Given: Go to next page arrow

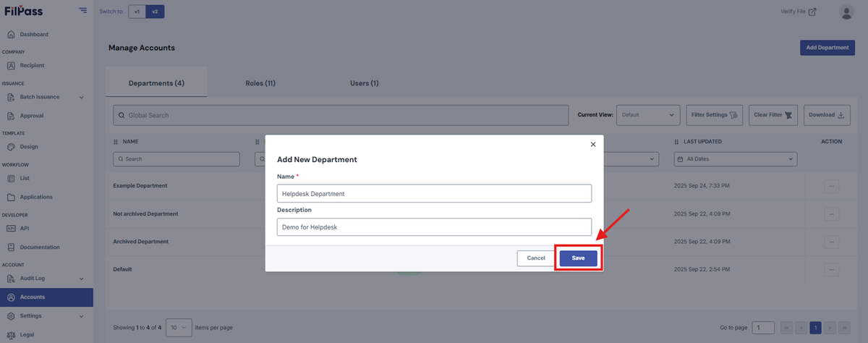Looking at the screenshot, I should click(x=830, y=328).
